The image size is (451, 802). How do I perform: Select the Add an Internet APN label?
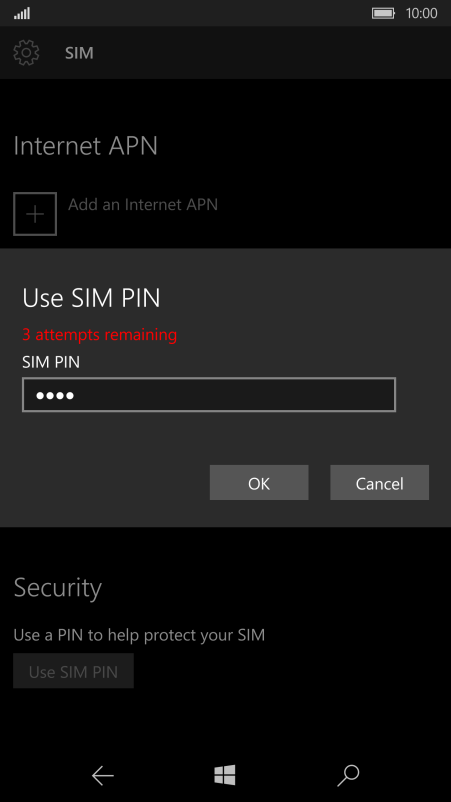pyautogui.click(x=143, y=205)
